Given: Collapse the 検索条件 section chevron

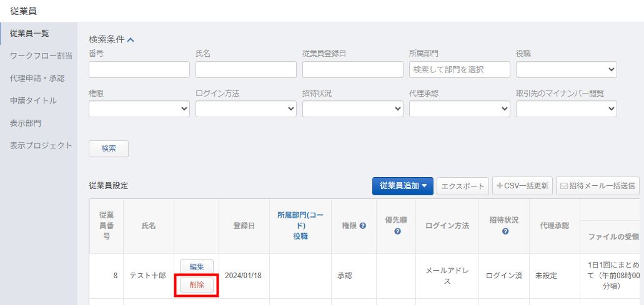Looking at the screenshot, I should [131, 40].
